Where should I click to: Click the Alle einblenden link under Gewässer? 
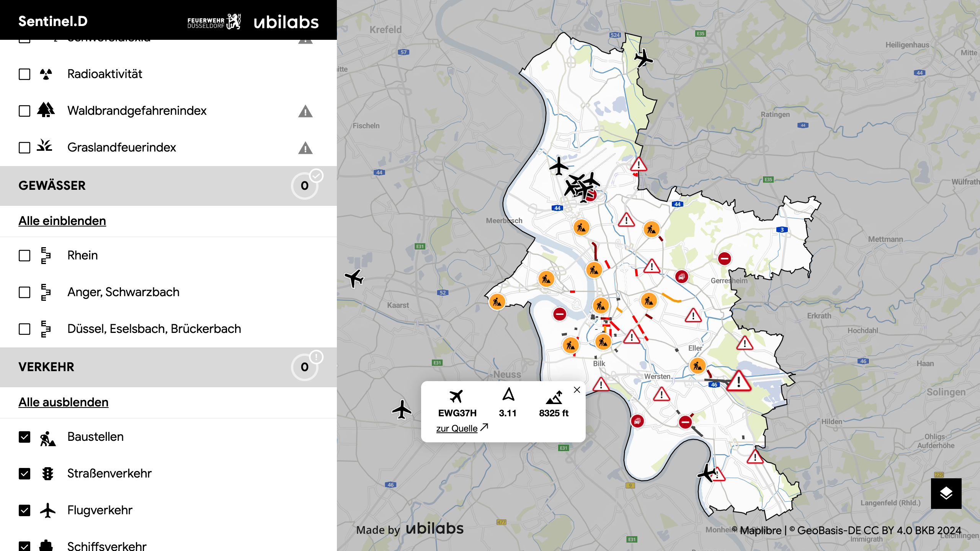click(x=62, y=221)
